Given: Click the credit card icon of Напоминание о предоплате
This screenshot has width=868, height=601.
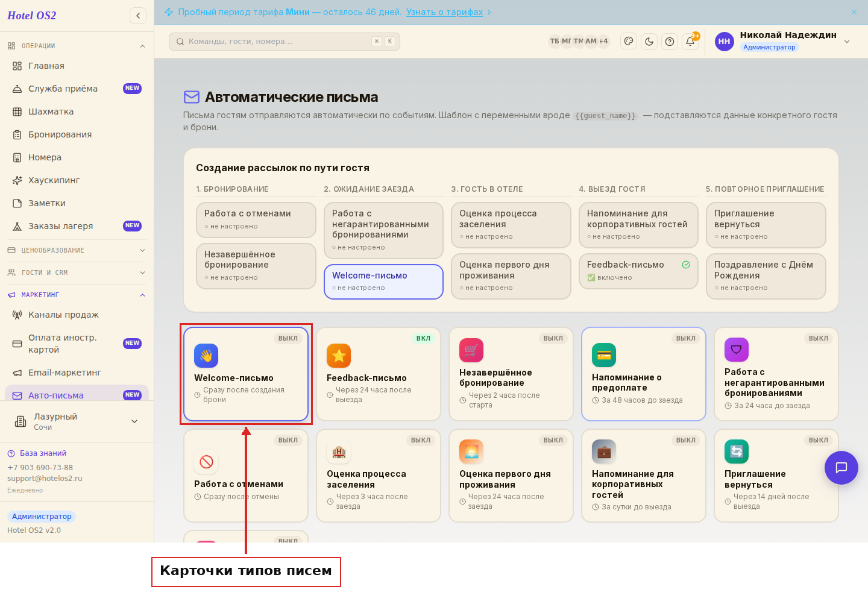Looking at the screenshot, I should [604, 355].
